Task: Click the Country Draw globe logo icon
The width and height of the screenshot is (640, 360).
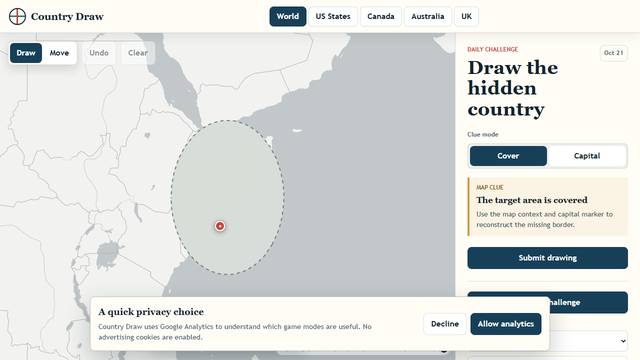Action: (17, 16)
